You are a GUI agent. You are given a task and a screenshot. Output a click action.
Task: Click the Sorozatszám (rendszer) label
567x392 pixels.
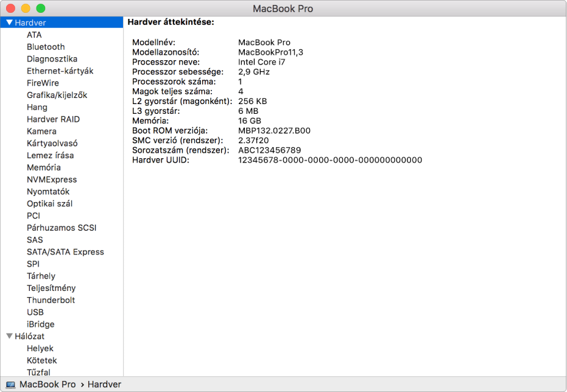(181, 150)
